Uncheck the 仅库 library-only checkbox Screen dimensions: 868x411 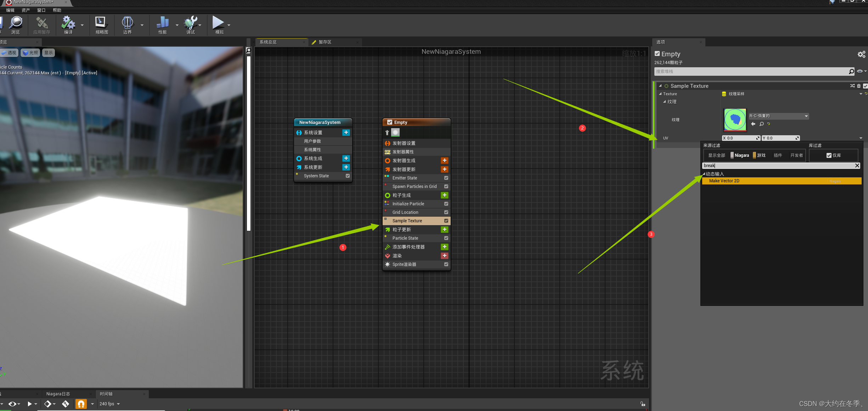click(829, 155)
